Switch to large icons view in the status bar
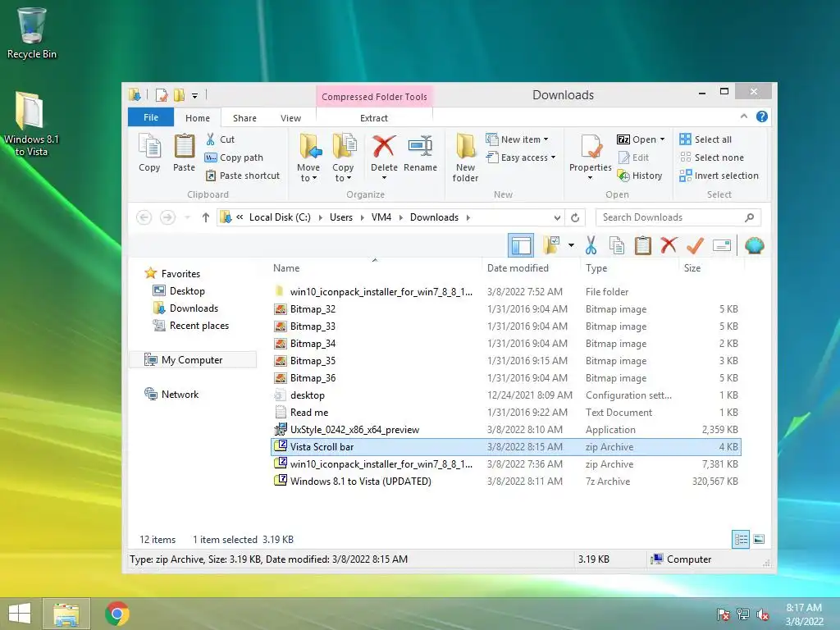Screen dimensions: 840x630 point(759,539)
